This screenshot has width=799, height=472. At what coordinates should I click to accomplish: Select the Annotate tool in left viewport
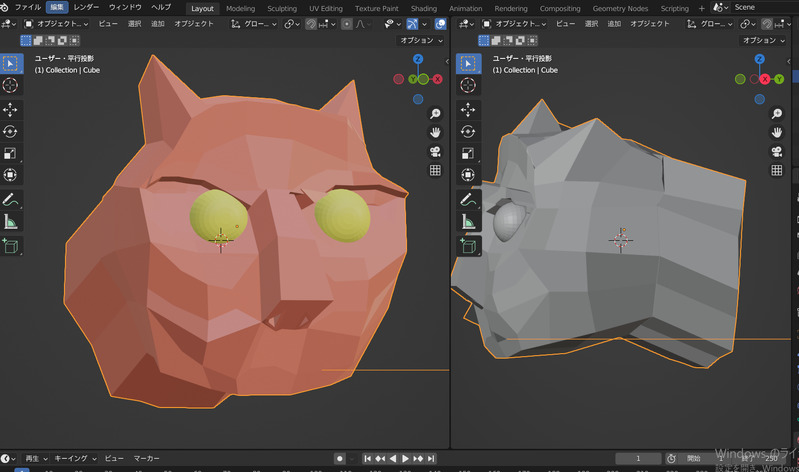click(10, 199)
